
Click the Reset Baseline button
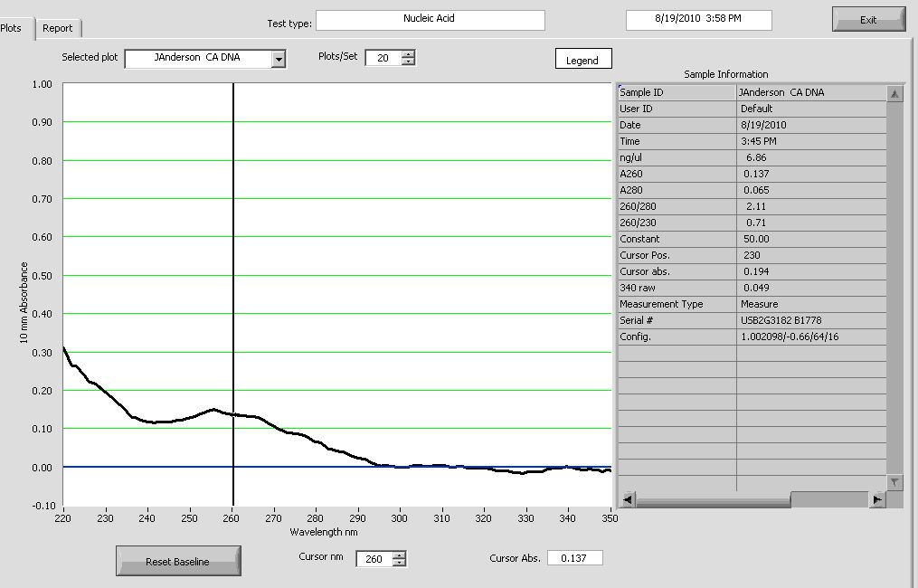tap(178, 561)
